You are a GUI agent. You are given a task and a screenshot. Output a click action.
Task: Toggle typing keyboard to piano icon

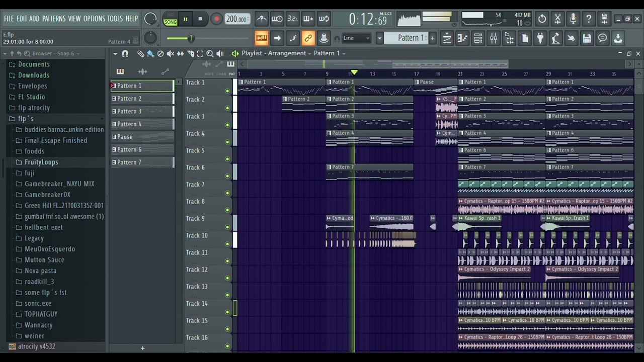coord(261,38)
